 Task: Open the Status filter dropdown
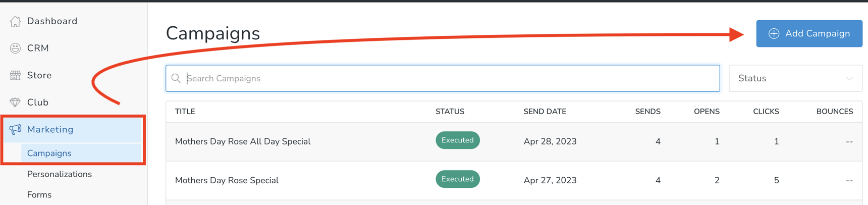(795, 78)
